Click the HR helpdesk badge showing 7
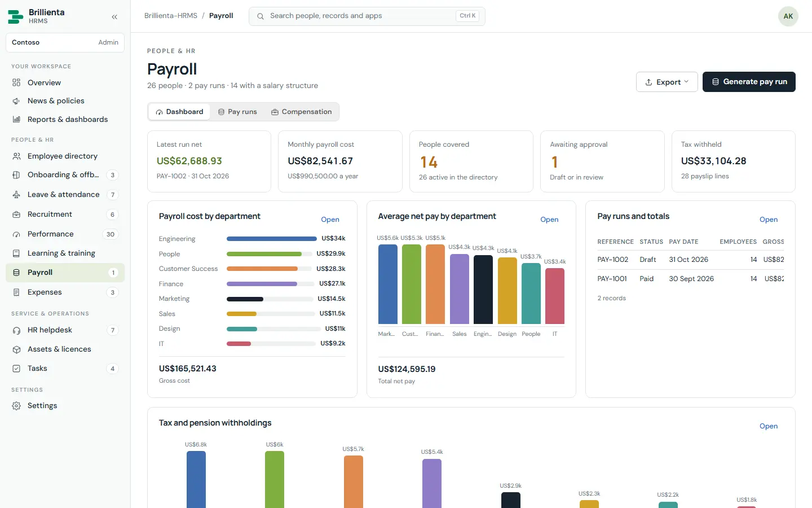The image size is (812, 508). [x=113, y=330]
